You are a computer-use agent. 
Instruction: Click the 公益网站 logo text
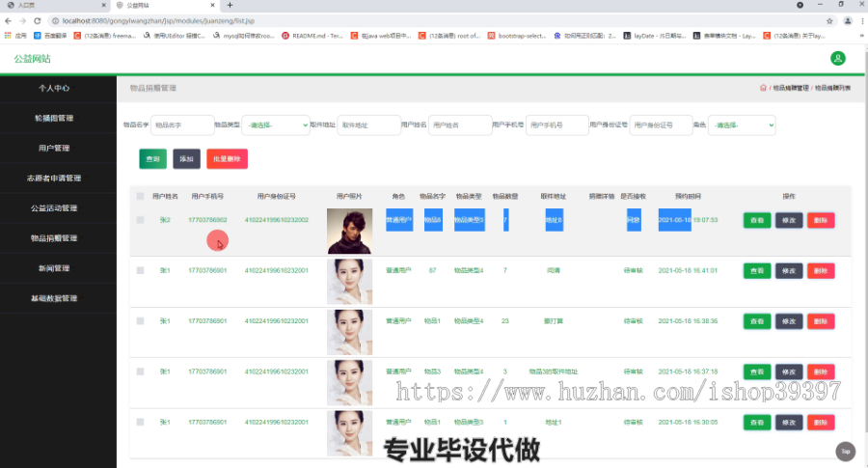32,59
